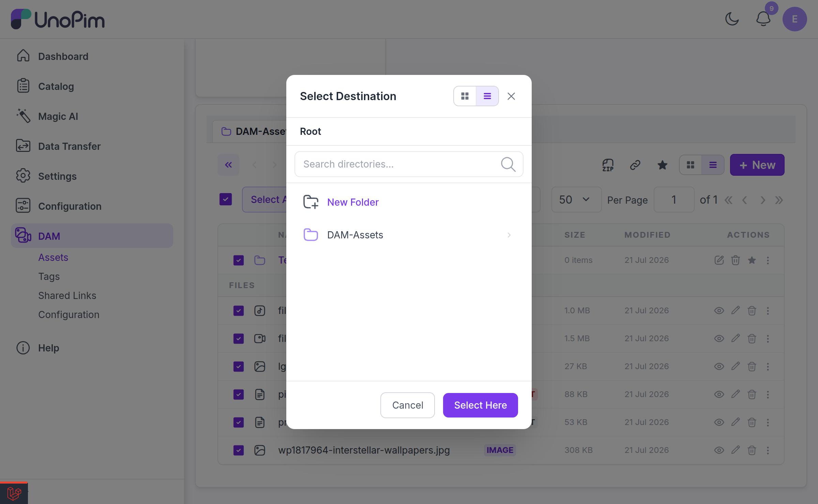Close the Select Destination dialog
This screenshot has height=504, width=818.
coord(511,96)
